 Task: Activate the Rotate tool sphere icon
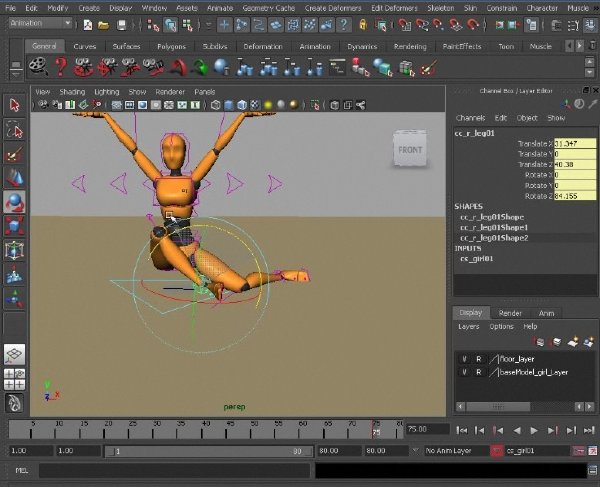[15, 202]
